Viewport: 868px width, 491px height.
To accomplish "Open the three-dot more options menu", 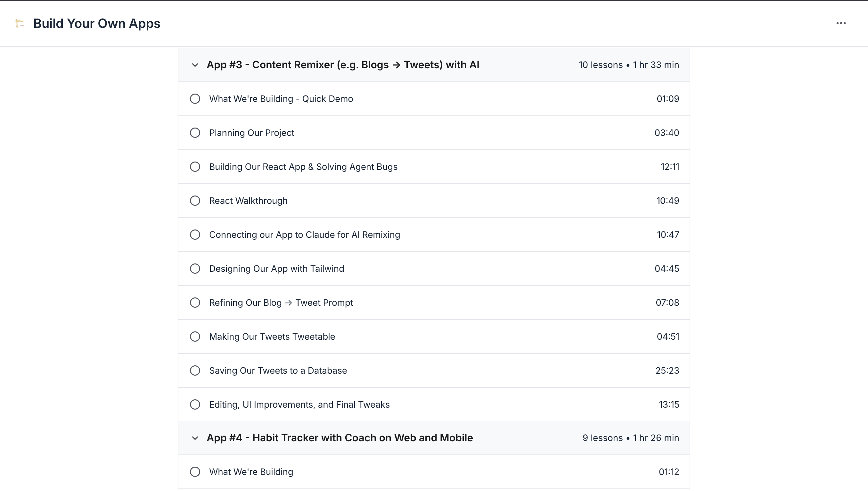I will pos(841,23).
